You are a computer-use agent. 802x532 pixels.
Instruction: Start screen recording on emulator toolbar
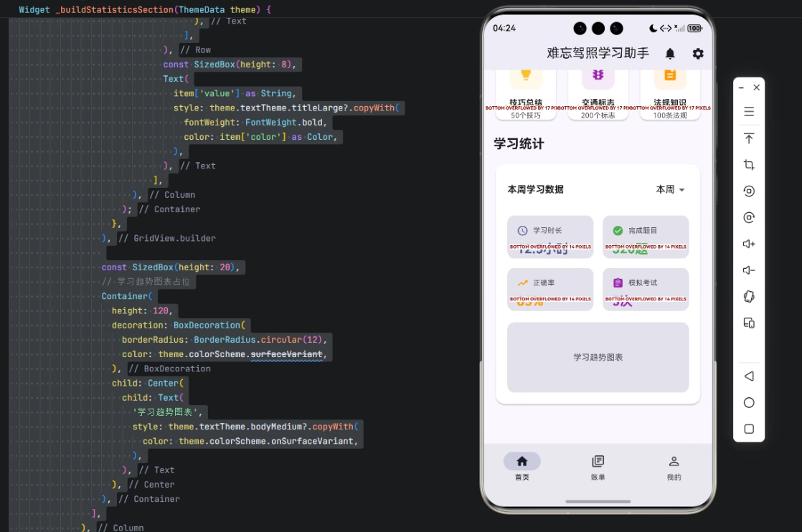pyautogui.click(x=749, y=191)
